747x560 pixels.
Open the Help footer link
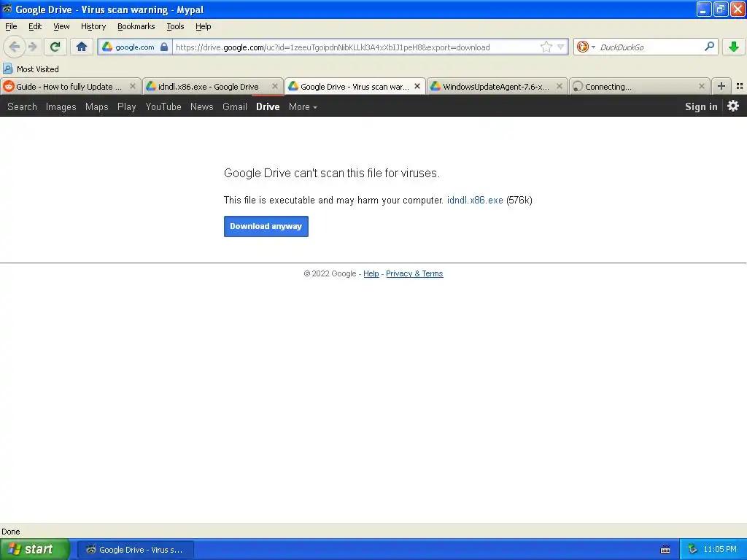(371, 273)
